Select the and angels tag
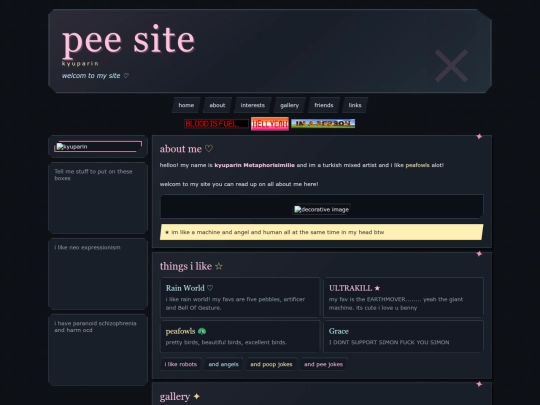 coord(224,364)
